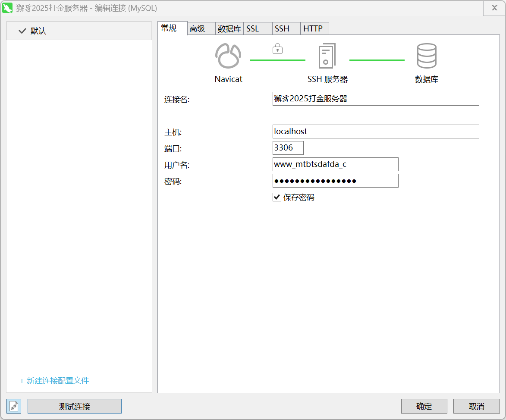Viewport: 506px width, 420px height.
Task: Click the Navicat logo icon in diagram
Action: point(228,56)
